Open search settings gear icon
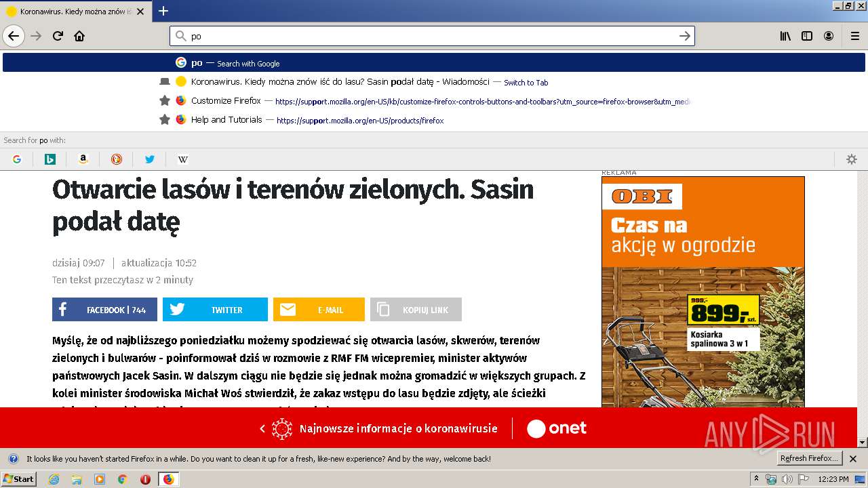This screenshot has height=488, width=868. tap(852, 159)
